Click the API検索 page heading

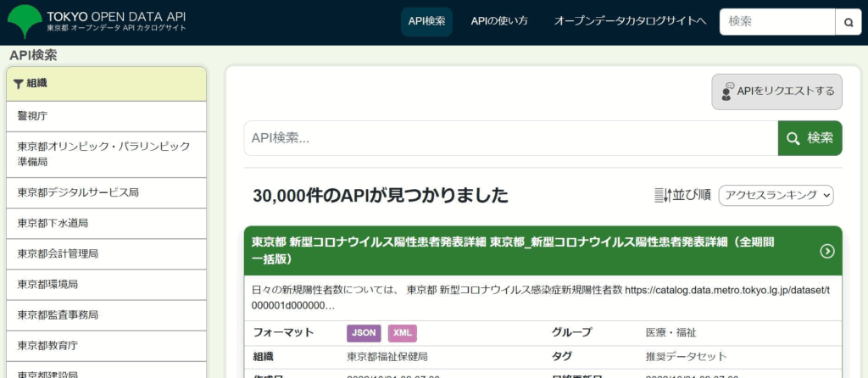coord(34,55)
